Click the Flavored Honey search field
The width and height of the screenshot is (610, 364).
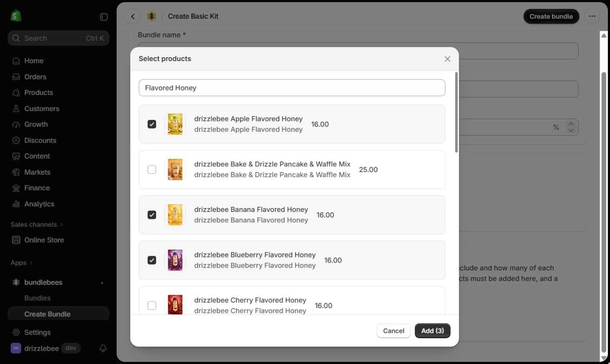point(292,88)
